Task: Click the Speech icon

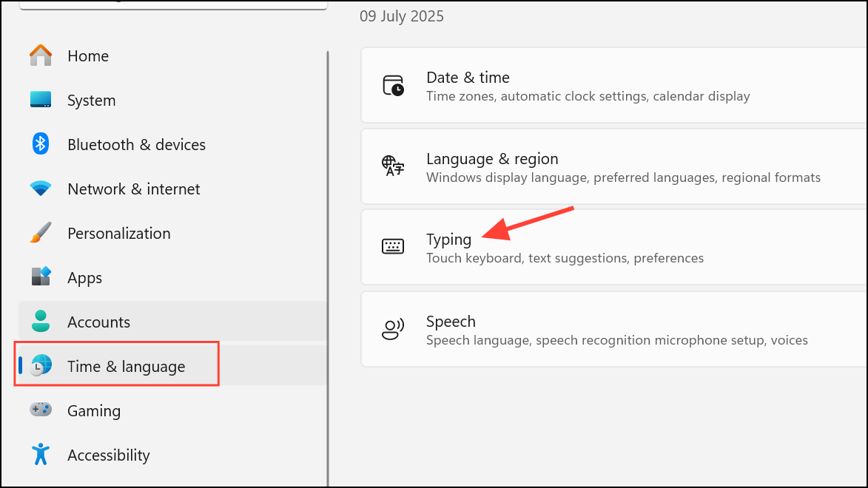Action: (393, 330)
